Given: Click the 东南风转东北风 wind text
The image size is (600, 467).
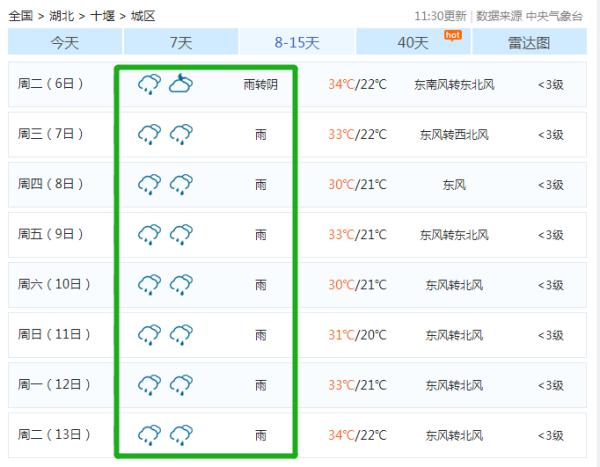Looking at the screenshot, I should click(x=454, y=84).
